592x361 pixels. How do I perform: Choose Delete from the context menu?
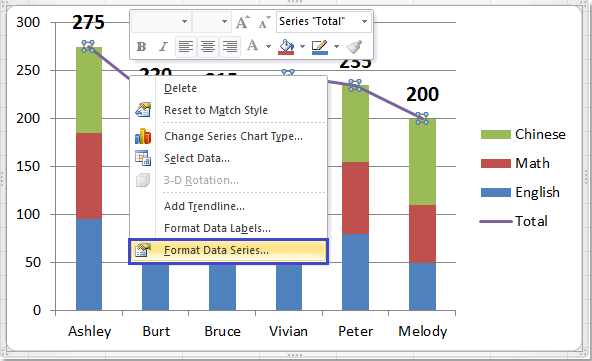(228, 88)
